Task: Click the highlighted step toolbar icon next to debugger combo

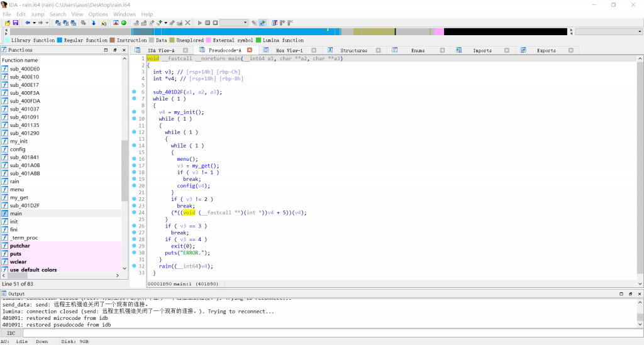Action: [262, 23]
